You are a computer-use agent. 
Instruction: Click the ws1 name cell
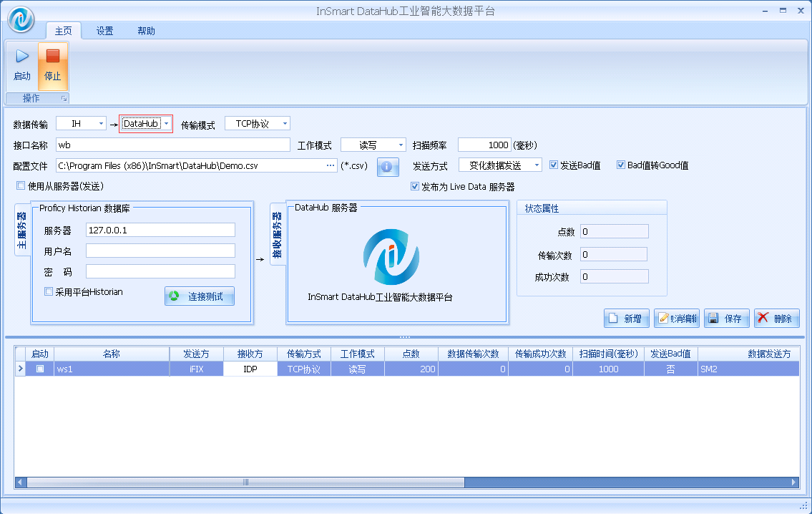coord(112,369)
